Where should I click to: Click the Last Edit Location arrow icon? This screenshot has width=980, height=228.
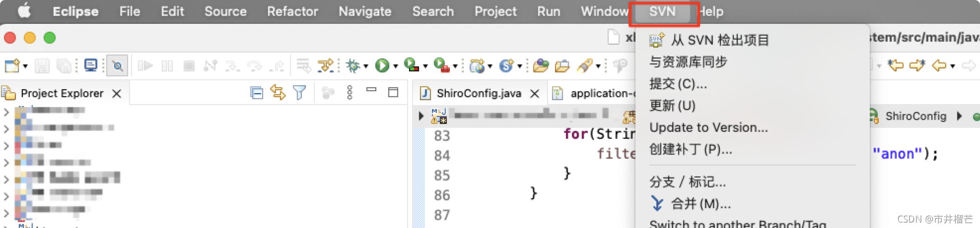(896, 65)
